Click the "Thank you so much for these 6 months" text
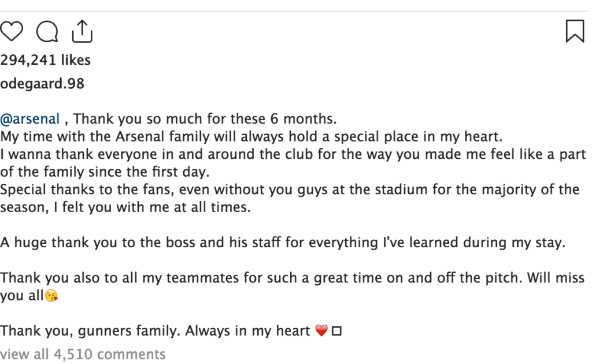 pos(205,120)
